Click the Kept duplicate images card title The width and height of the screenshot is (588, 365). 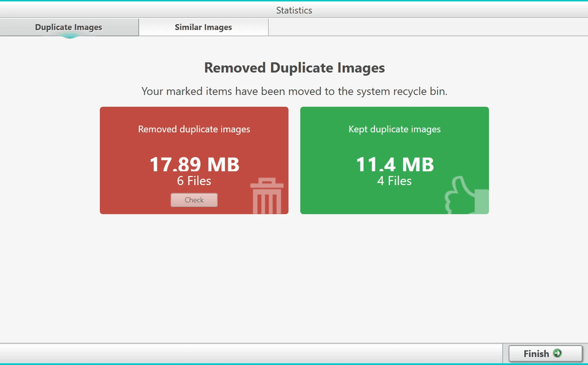point(394,129)
